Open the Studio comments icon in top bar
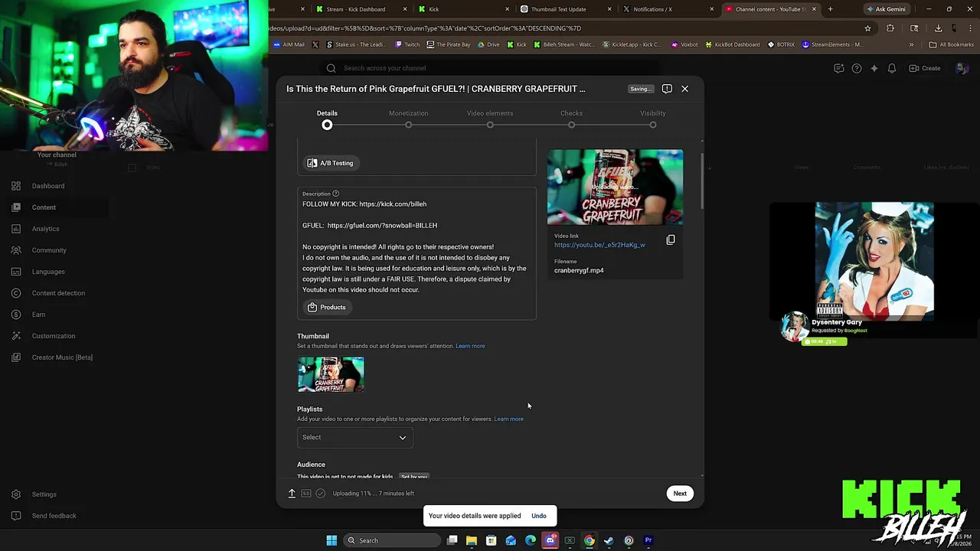Screen dimensions: 980x551 tap(839, 68)
